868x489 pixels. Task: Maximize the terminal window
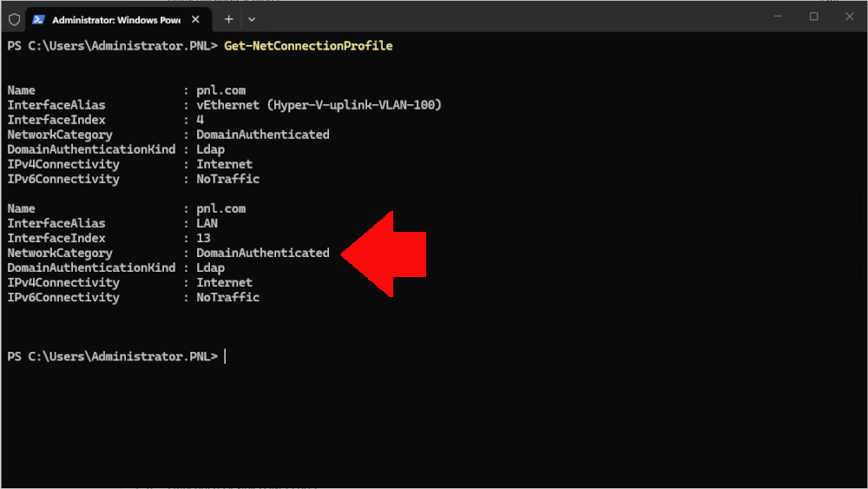tap(813, 17)
